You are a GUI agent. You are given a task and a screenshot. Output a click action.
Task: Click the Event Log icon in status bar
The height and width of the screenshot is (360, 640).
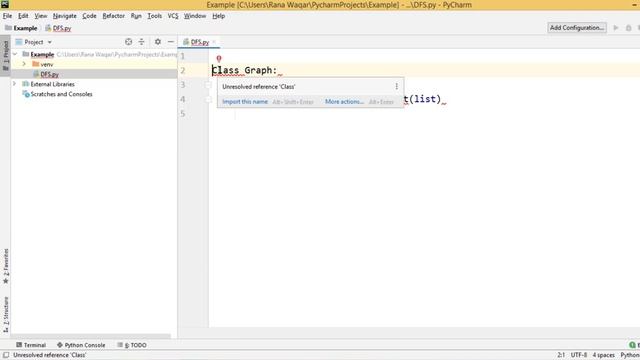coord(632,345)
